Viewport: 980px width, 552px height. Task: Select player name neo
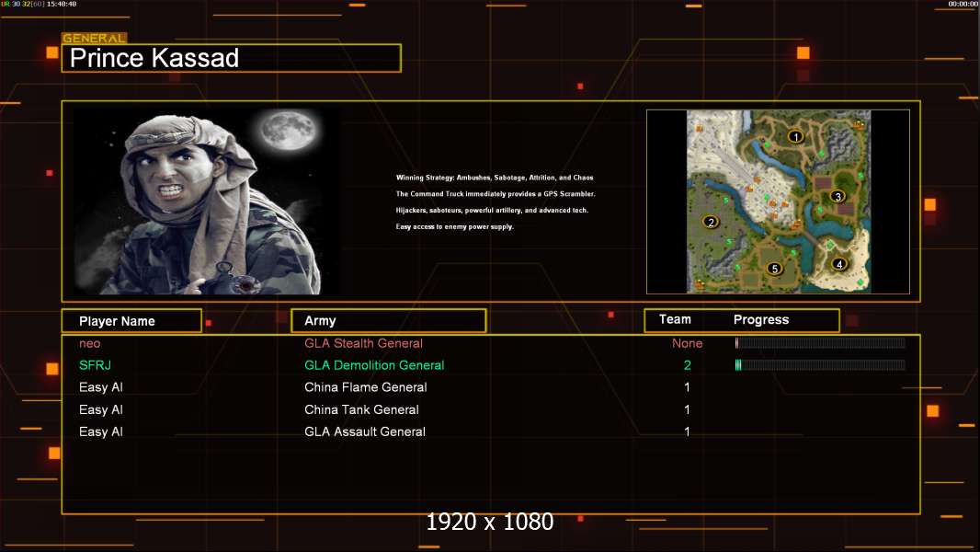point(89,343)
